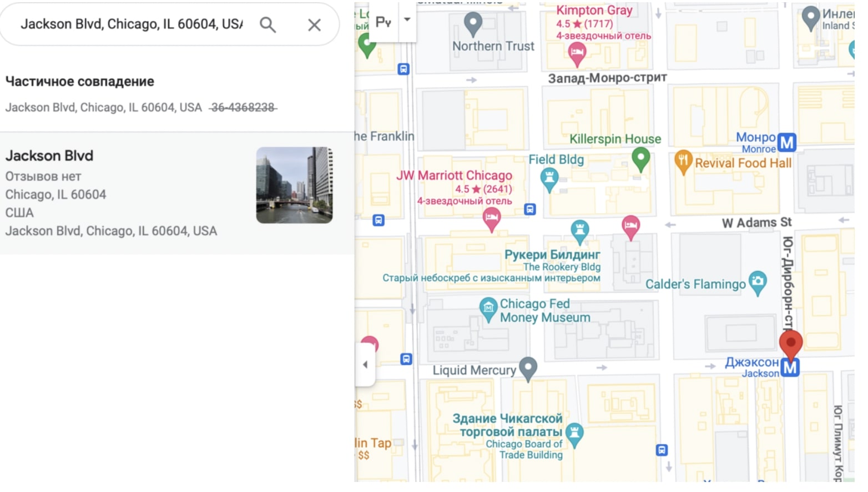
Task: Click the W Adams St street label
Action: pos(756,223)
